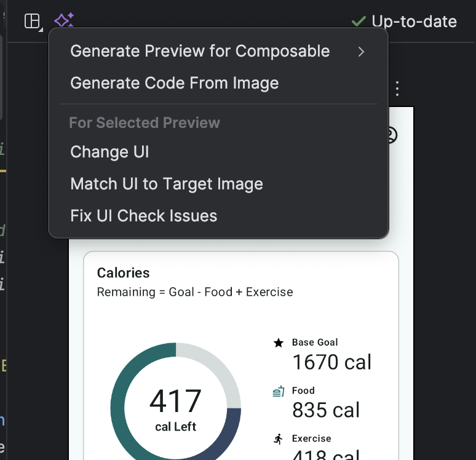Click the profile avatar icon in preview
Viewport: 476px width, 460px height.
pos(390,135)
